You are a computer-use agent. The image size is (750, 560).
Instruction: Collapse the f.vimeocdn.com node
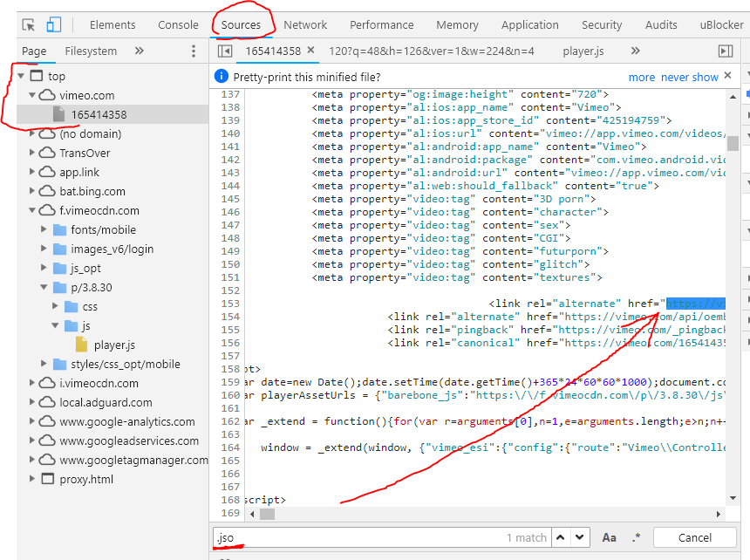(x=32, y=210)
